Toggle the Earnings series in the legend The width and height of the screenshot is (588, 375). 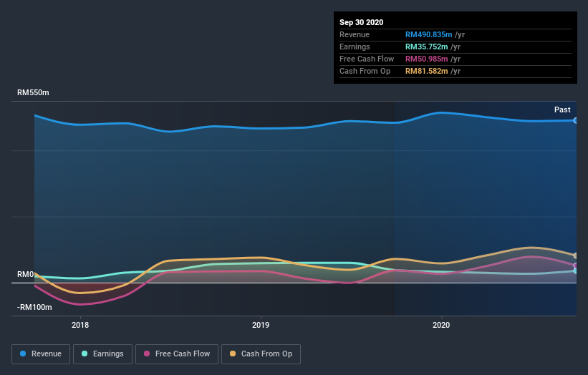[x=102, y=354]
